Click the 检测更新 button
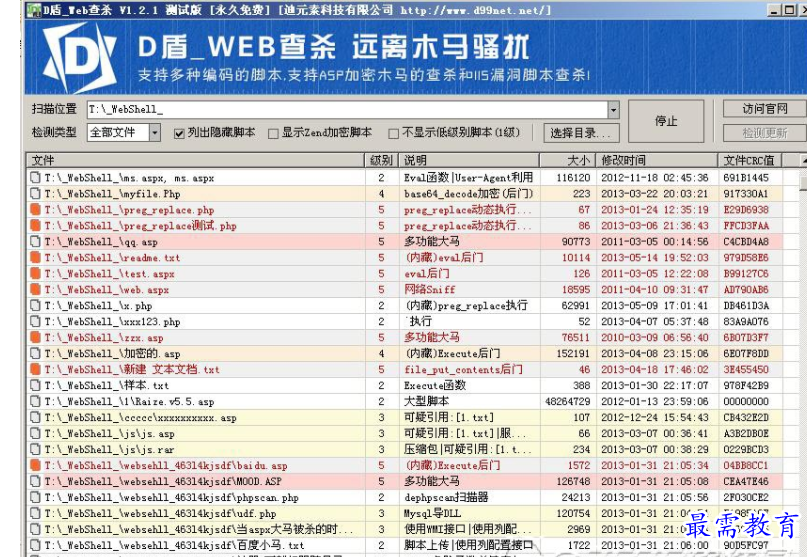 coord(764,133)
